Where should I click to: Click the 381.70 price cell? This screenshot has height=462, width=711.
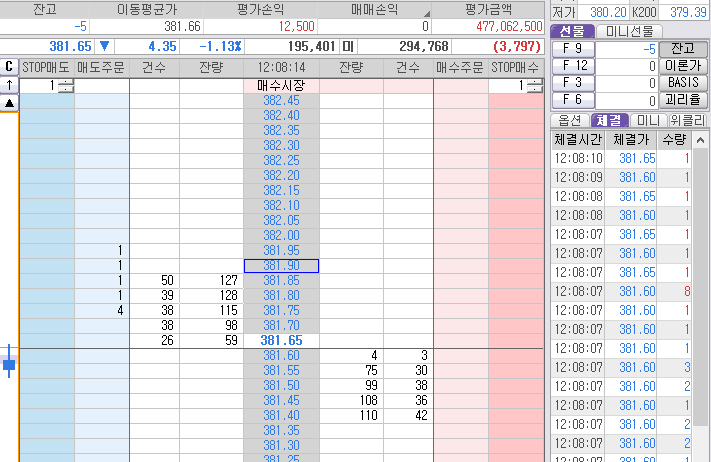tap(281, 326)
